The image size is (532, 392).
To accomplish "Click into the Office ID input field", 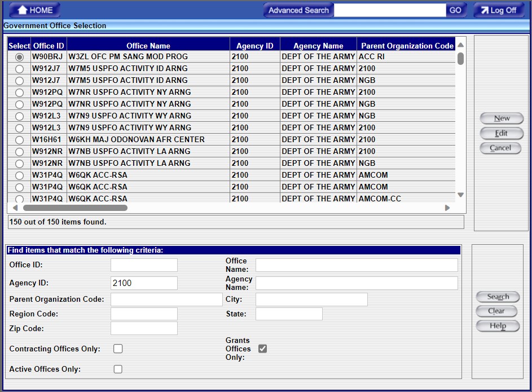I will point(144,265).
